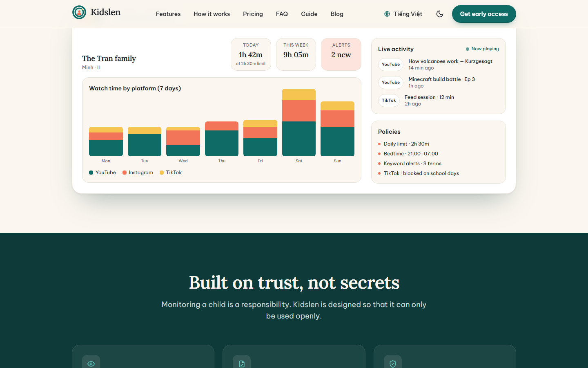Screen dimensions: 588x368
Task: Click the TikTok badge beside Feed session
Action: pyautogui.click(x=389, y=101)
